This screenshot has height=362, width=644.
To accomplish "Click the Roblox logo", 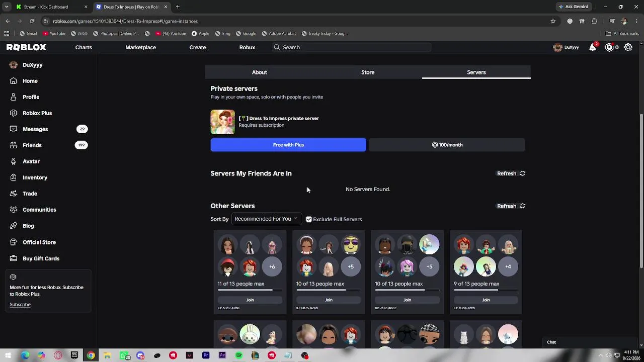I will tap(26, 47).
